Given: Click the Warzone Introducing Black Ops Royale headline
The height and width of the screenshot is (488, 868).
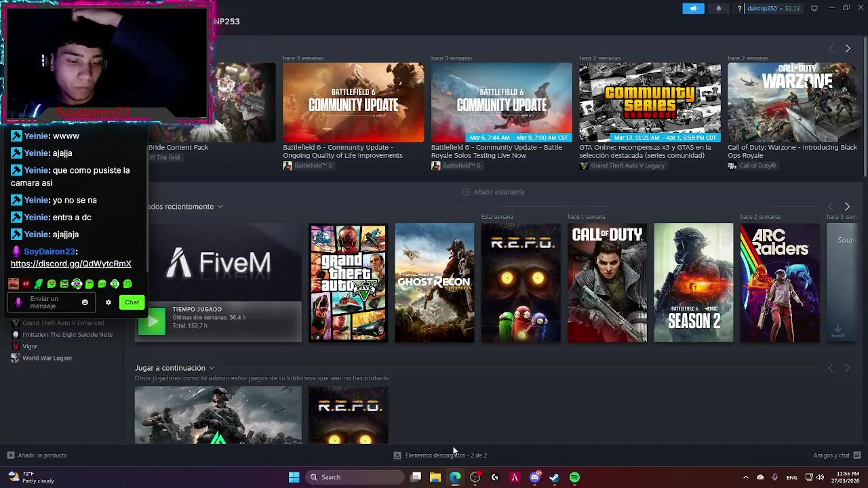Looking at the screenshot, I should (x=792, y=151).
